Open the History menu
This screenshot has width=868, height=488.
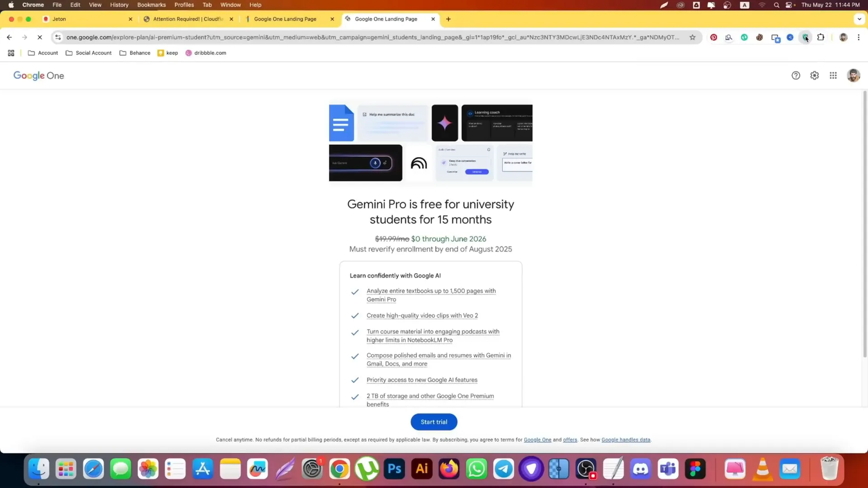point(119,5)
